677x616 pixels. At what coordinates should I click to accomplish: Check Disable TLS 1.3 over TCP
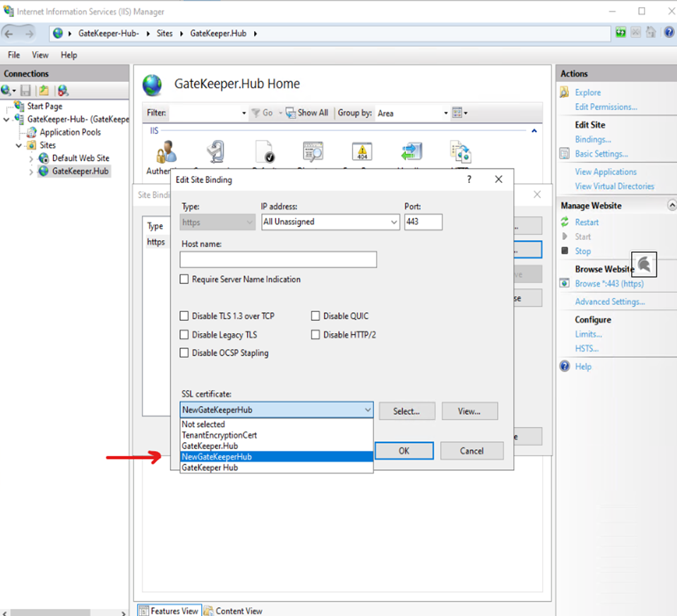[184, 316]
